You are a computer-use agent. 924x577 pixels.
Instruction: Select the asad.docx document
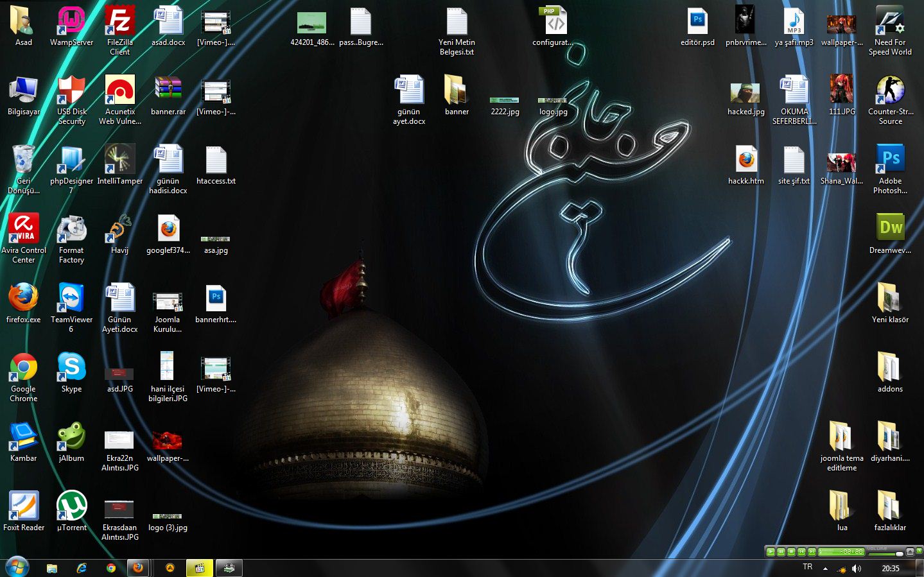[x=168, y=26]
